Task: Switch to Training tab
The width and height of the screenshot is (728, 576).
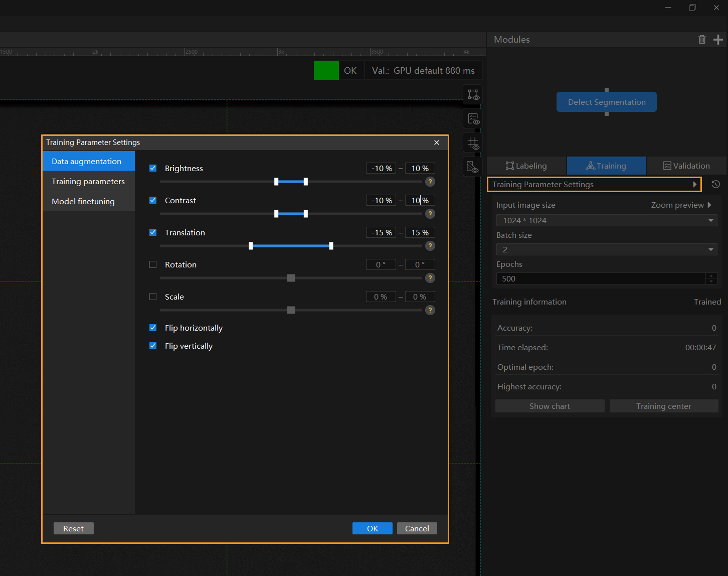Action: coord(607,166)
